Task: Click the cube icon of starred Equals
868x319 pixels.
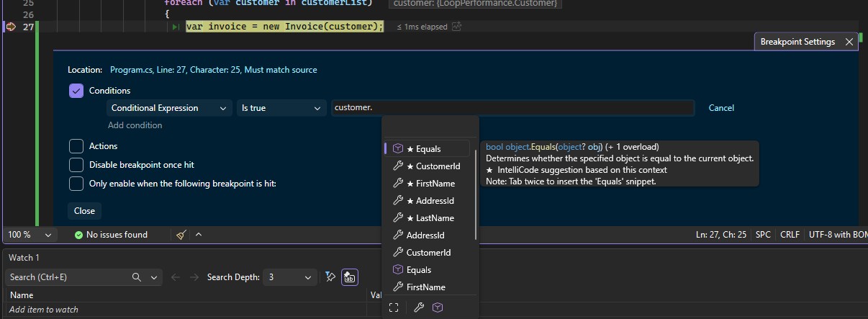Action: [397, 149]
